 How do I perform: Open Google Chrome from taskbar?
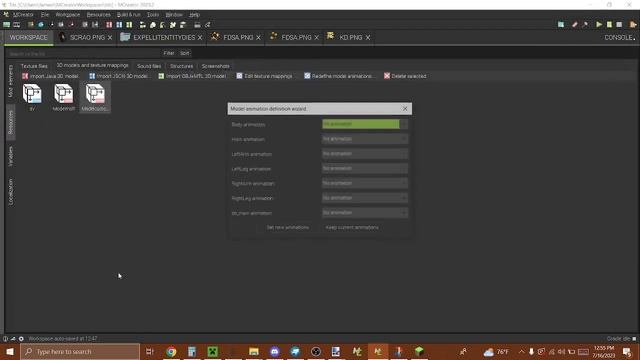pos(171,351)
